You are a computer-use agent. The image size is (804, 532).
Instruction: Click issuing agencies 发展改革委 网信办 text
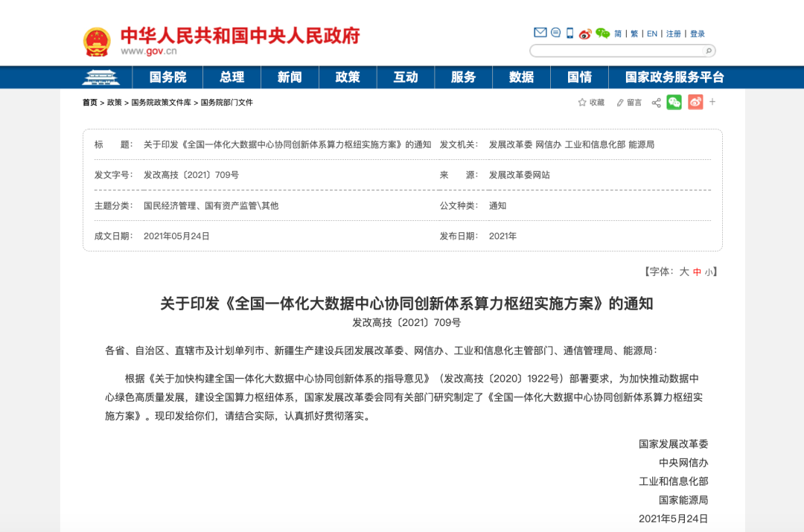pos(571,144)
